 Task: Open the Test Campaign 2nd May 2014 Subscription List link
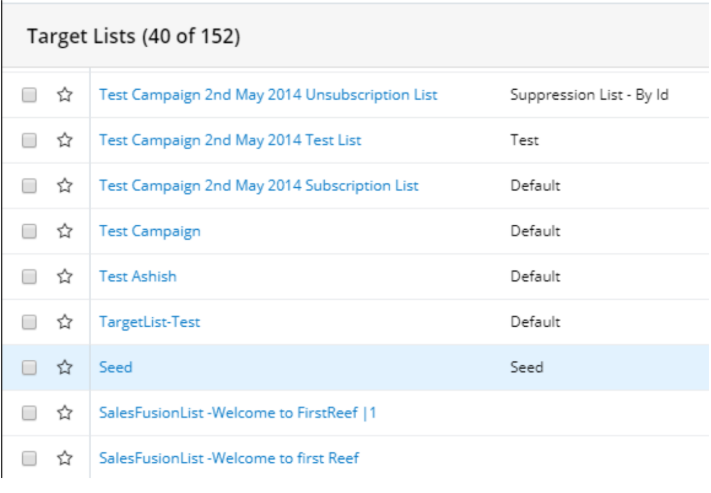click(x=258, y=186)
